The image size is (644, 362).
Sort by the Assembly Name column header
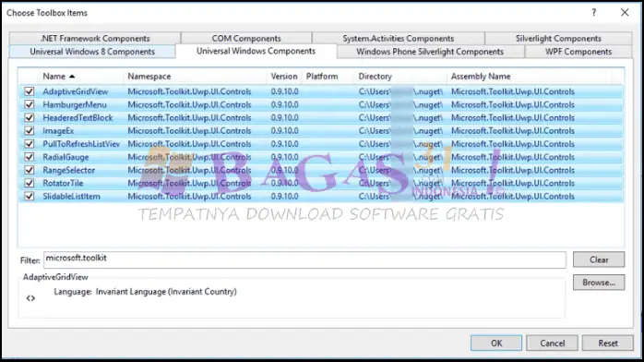[x=529, y=77]
